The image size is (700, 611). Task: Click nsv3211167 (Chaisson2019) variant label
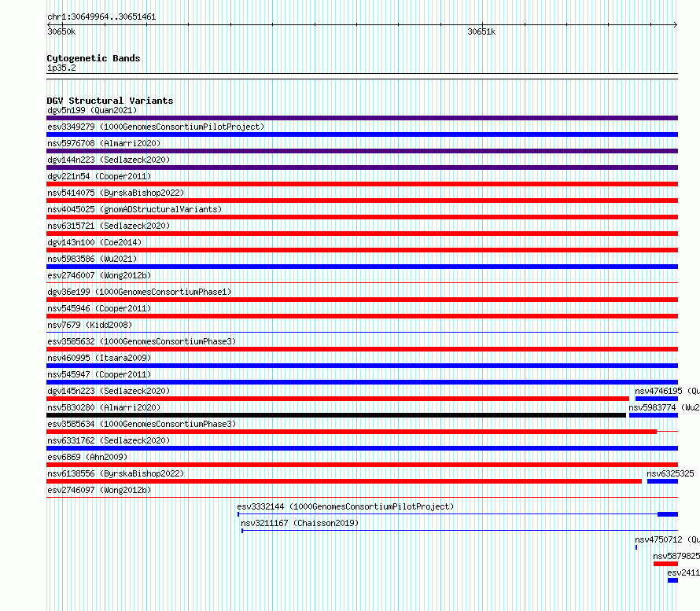coord(300,523)
